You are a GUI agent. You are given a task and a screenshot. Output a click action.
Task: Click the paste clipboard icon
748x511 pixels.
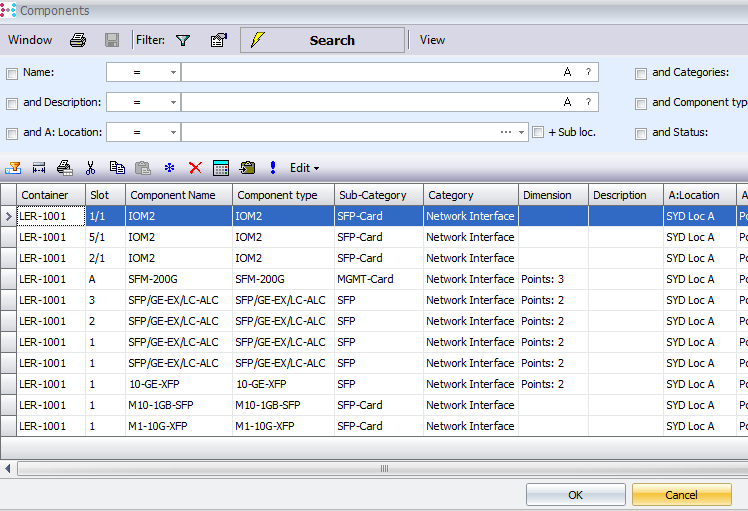(143, 168)
